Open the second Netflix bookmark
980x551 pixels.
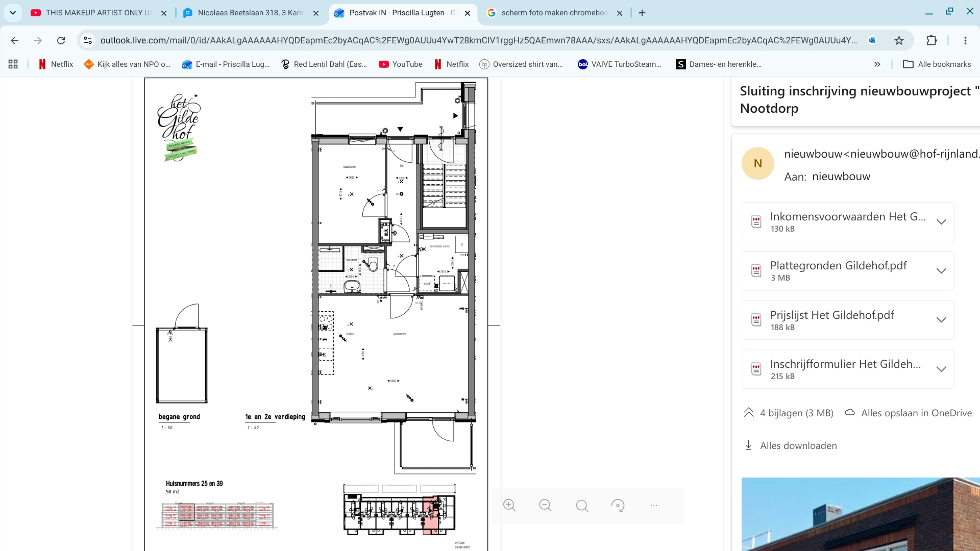point(452,64)
